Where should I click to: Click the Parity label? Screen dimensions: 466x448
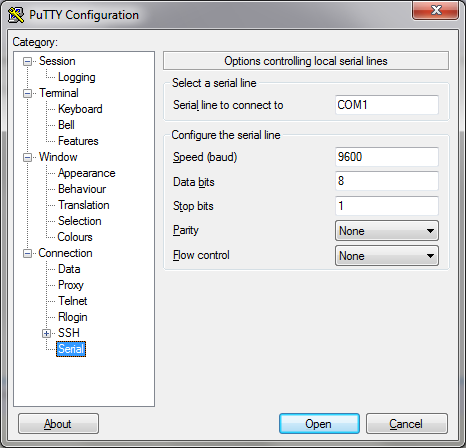(186, 230)
